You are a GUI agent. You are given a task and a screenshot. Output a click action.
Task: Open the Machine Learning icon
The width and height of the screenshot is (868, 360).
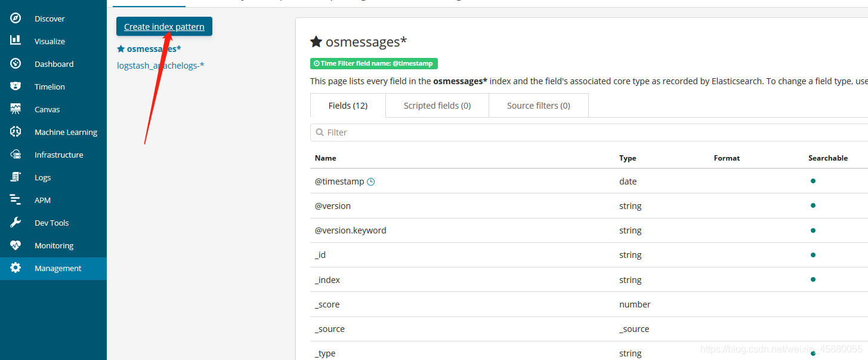tap(16, 132)
